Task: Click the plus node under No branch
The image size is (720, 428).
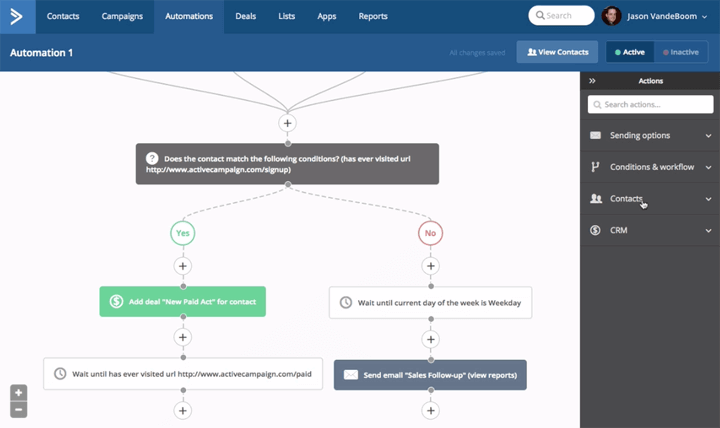Action: [x=431, y=266]
